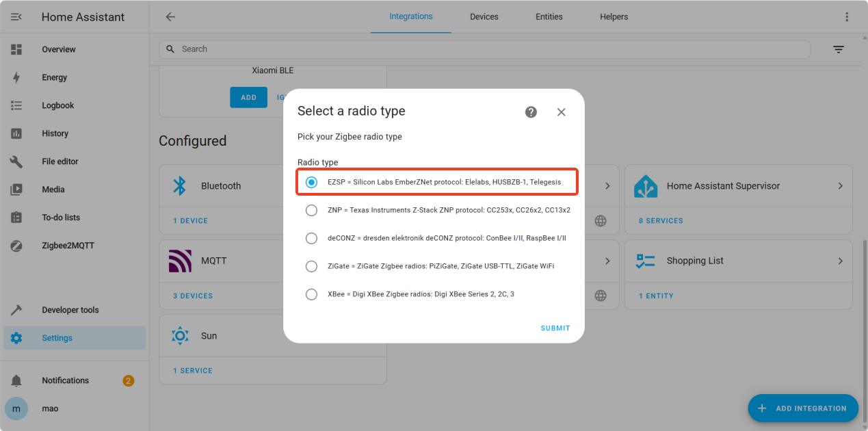Click the notifications count badge

(129, 380)
